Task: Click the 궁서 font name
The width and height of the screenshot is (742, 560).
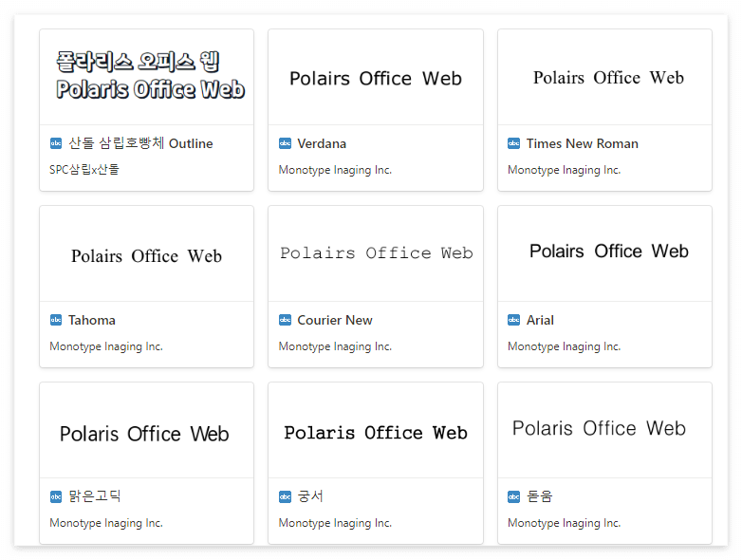Action: 310,496
